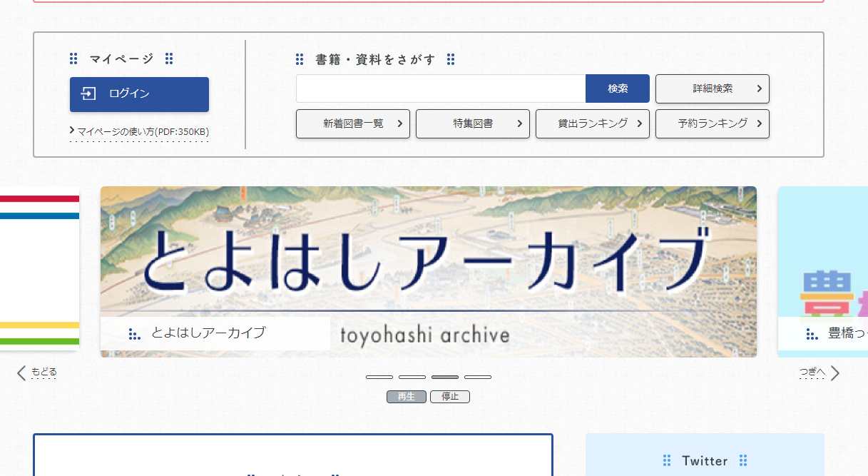This screenshot has height=476, width=868.
Task: Click chevron arrow on 詳細検索 button
Action: [x=759, y=88]
